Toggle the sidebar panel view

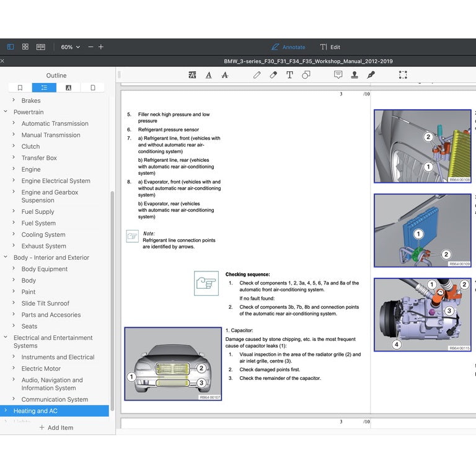11,46
